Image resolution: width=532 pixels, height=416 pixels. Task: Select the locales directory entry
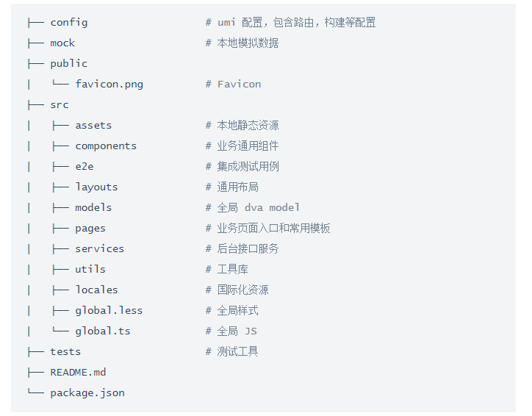click(97, 290)
